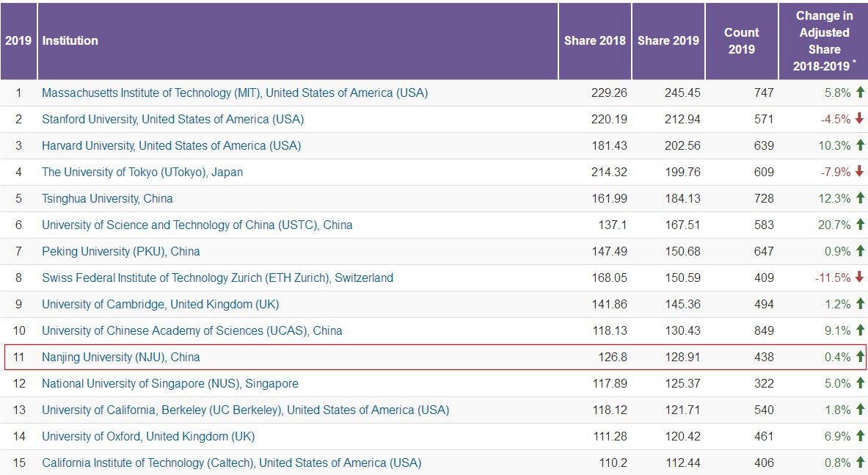Click the red arrow beside ETH Zurich's -11.5%
This screenshot has width=868, height=475.
click(859, 278)
